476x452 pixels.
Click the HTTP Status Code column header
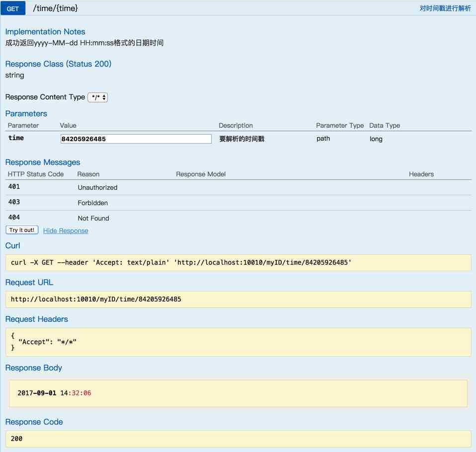pyautogui.click(x=35, y=174)
